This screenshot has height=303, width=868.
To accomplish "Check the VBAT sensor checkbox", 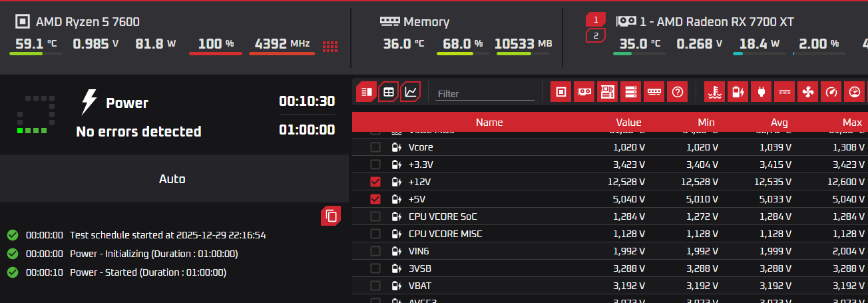I will [375, 286].
